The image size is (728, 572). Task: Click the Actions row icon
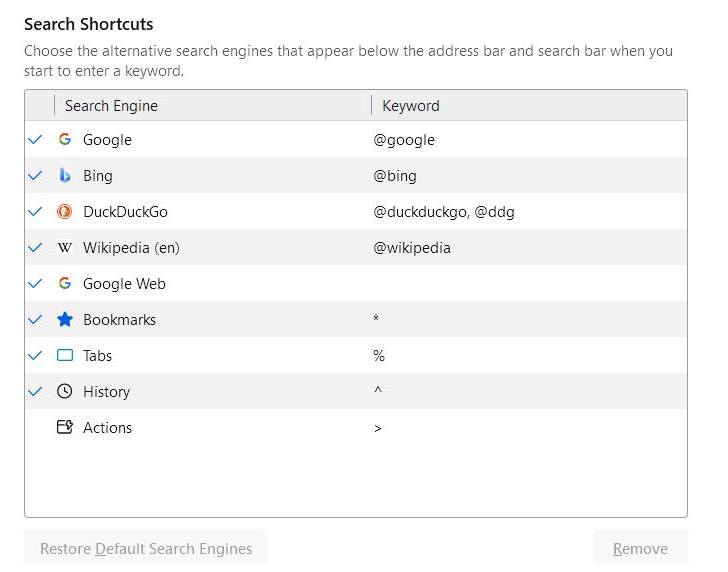(65, 427)
